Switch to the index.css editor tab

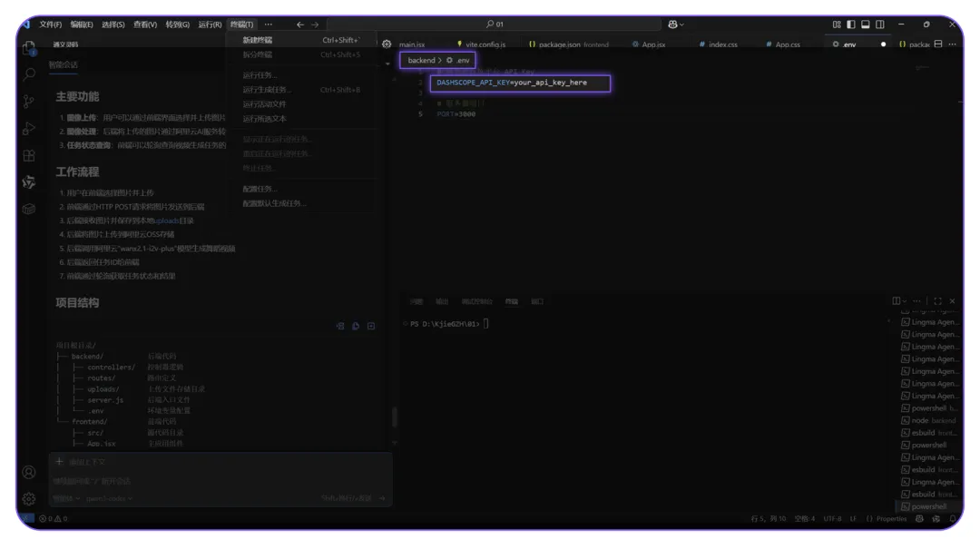pos(718,44)
